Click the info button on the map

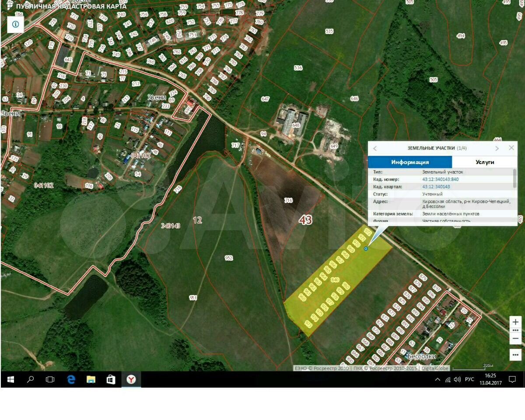[15, 25]
